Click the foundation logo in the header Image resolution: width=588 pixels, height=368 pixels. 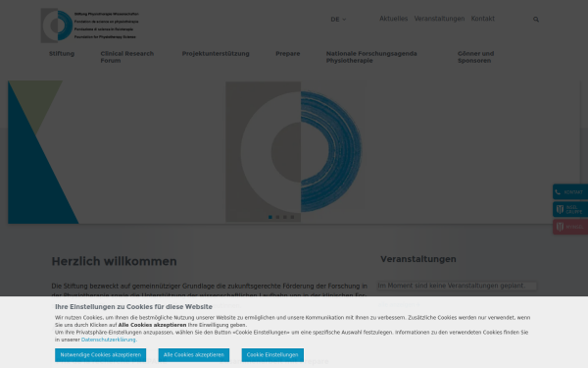[x=90, y=26]
